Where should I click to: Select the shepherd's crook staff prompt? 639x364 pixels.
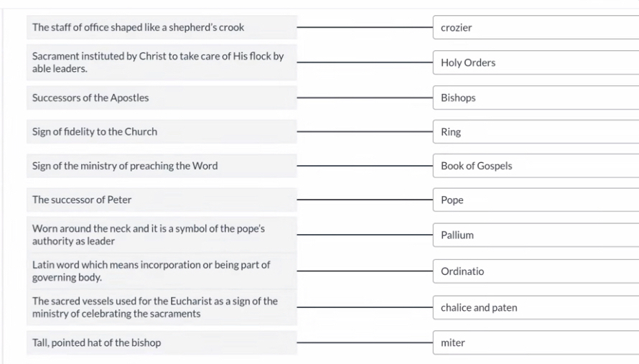(162, 27)
